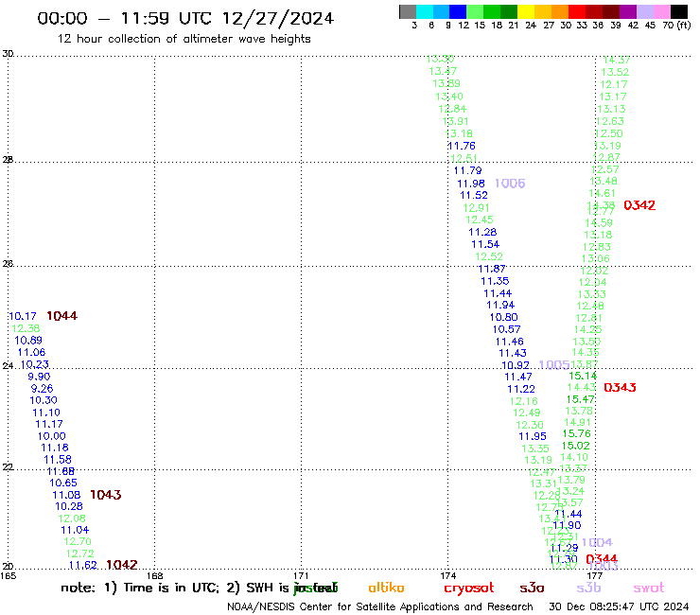The image size is (700, 615).
Task: Click the wave height value 15.76
Action: pos(576,433)
